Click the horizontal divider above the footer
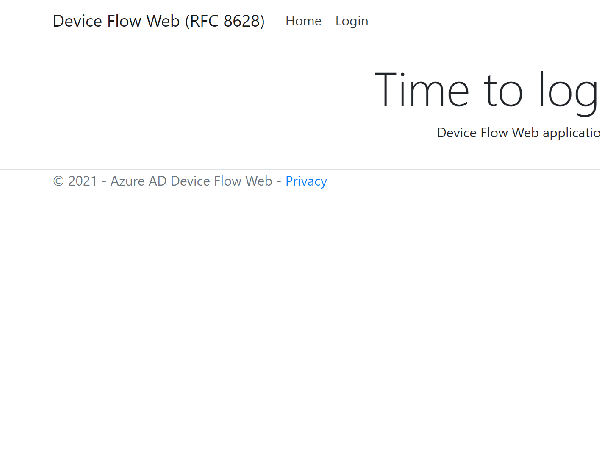 click(x=300, y=169)
